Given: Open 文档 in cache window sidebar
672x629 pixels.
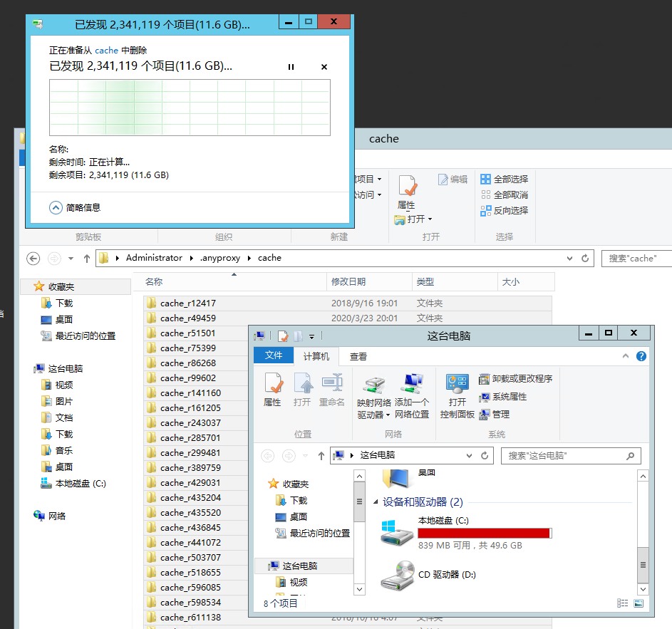Looking at the screenshot, I should click(57, 417).
